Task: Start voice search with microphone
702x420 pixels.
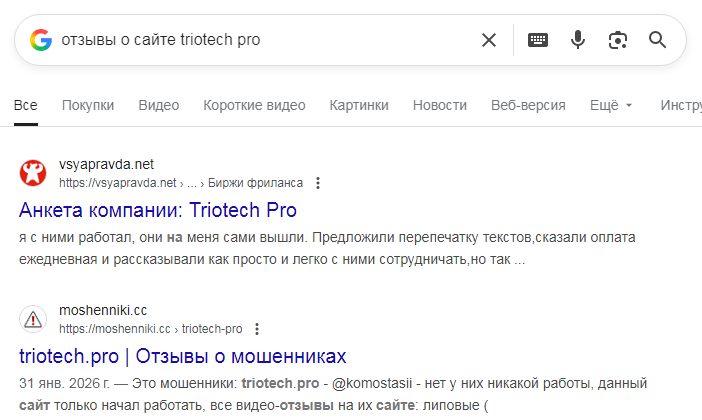Action: pyautogui.click(x=578, y=40)
